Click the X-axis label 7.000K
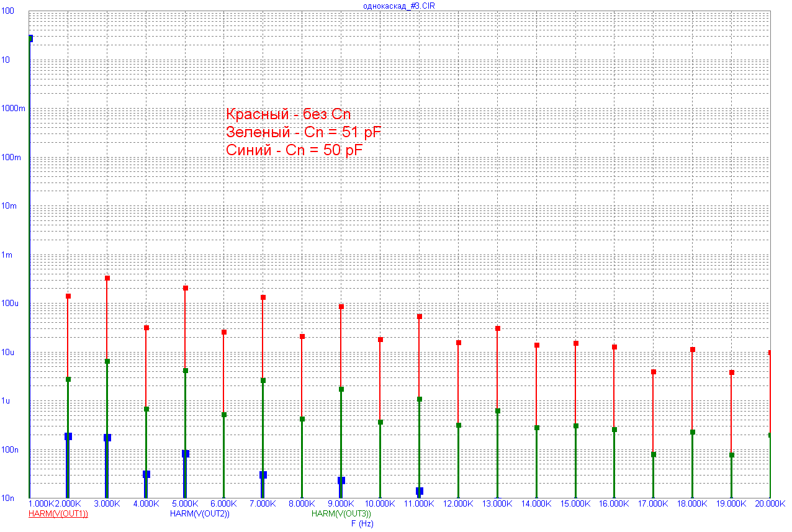The width and height of the screenshot is (792, 532). tap(263, 503)
